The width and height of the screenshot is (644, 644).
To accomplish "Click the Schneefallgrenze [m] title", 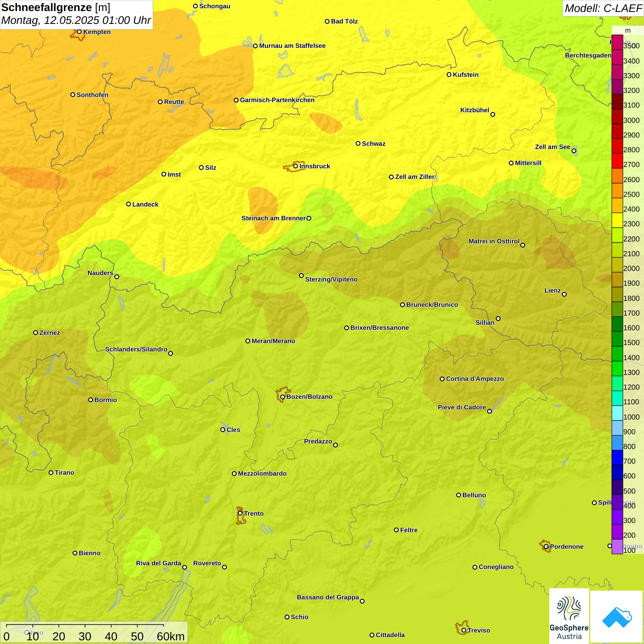I will 56,7.
